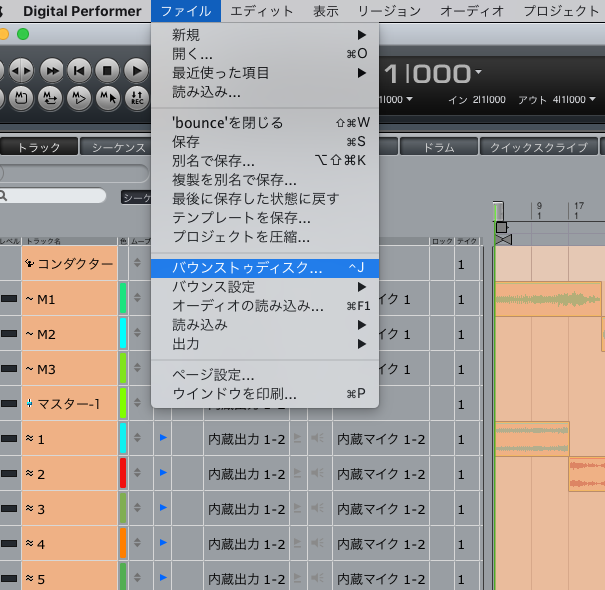Switch to the クイックスクライブ tab
The width and height of the screenshot is (605, 590).
(x=538, y=147)
